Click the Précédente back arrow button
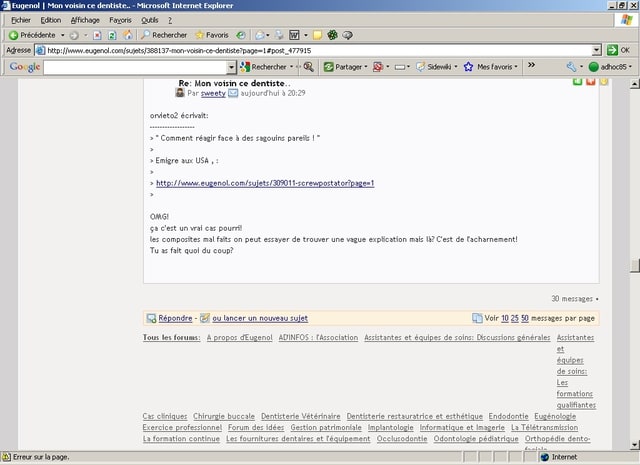The image size is (640, 465). pyautogui.click(x=13, y=35)
